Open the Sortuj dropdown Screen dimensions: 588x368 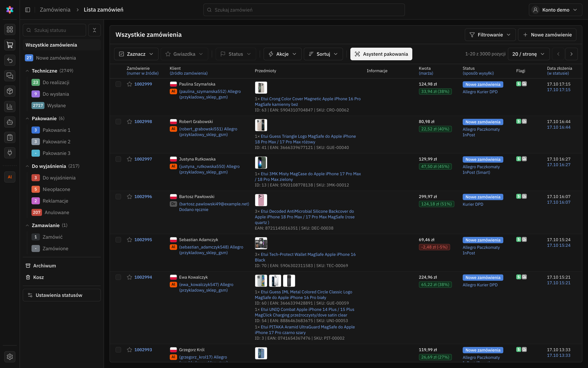click(323, 54)
